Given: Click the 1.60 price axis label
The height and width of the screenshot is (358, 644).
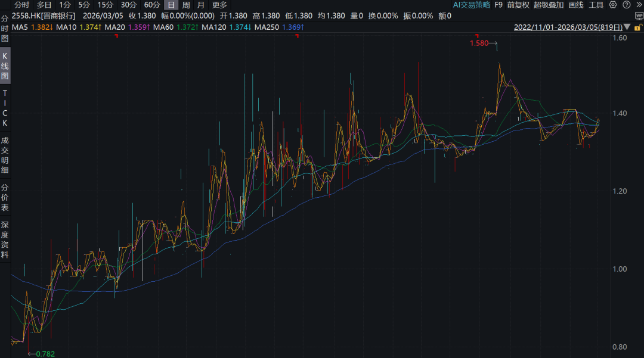Looking at the screenshot, I should (620, 38).
